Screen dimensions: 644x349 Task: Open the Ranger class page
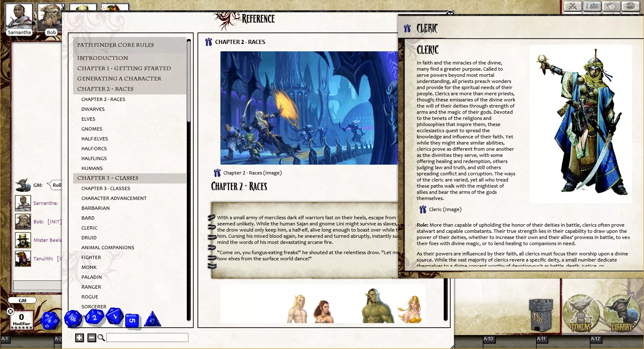(x=91, y=287)
